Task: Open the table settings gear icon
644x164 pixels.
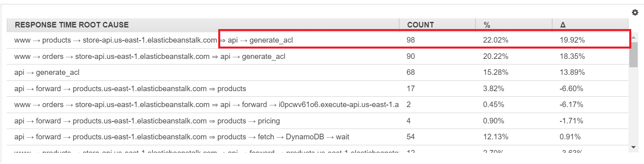Action: [x=635, y=13]
